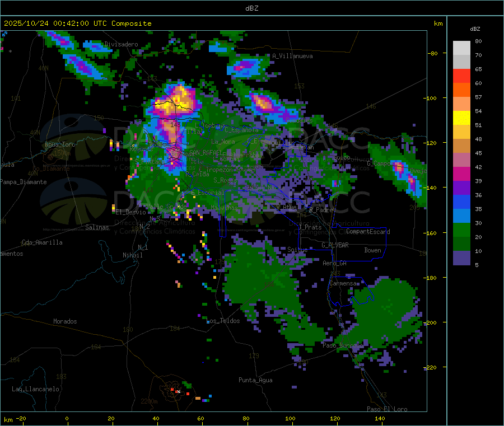Image resolution: width=504 pixels, height=426 pixels.
Task: Click the J_Prats location label
Action: [310, 227]
